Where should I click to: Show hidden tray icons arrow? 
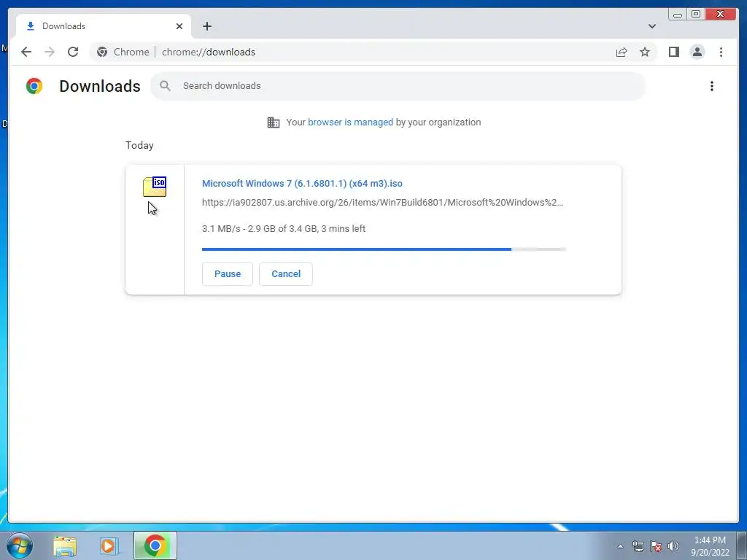click(x=620, y=546)
